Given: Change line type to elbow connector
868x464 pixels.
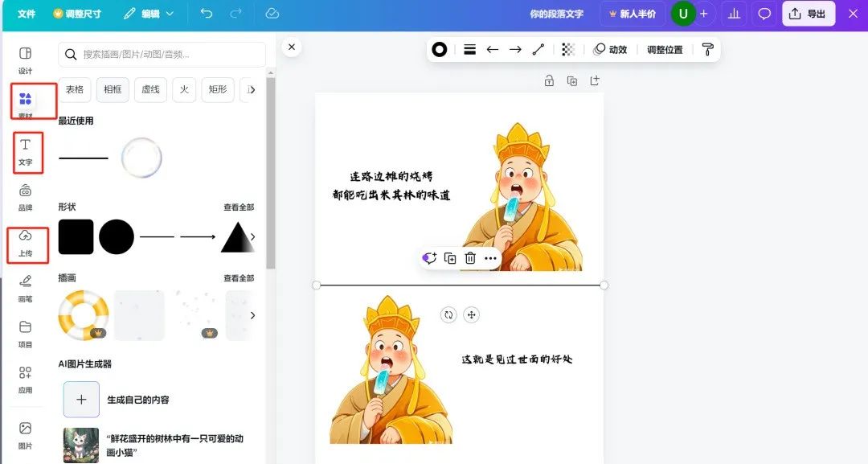Looking at the screenshot, I should tap(538, 50).
